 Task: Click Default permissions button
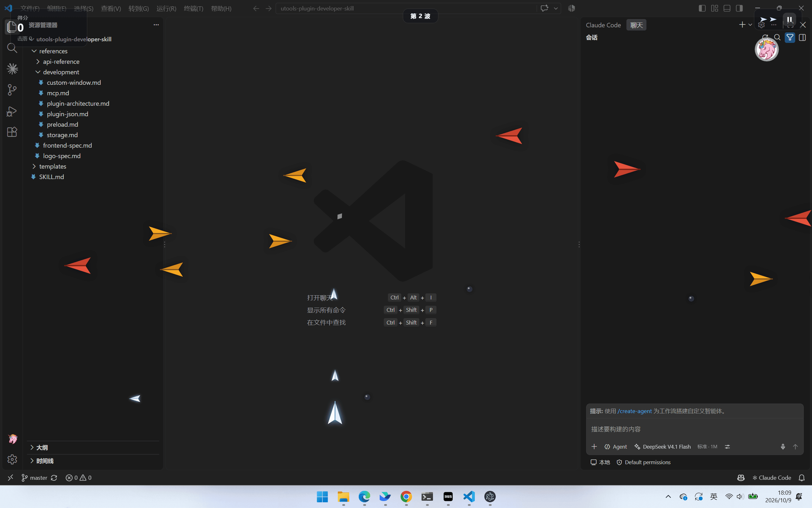pyautogui.click(x=644, y=462)
